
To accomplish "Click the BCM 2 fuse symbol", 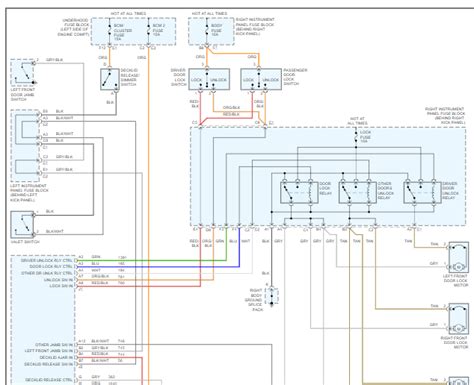I will click(x=149, y=30).
